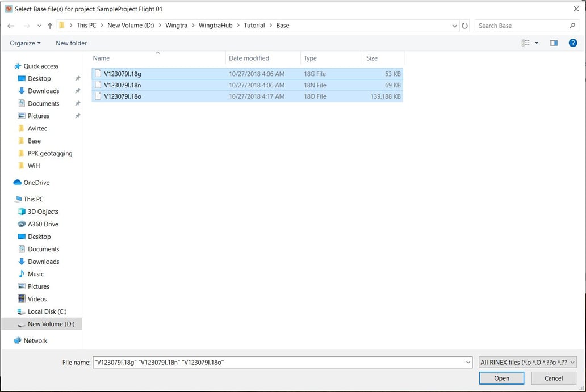Cancel the base file selection
Screen dimensions: 586x392
tap(552, 378)
